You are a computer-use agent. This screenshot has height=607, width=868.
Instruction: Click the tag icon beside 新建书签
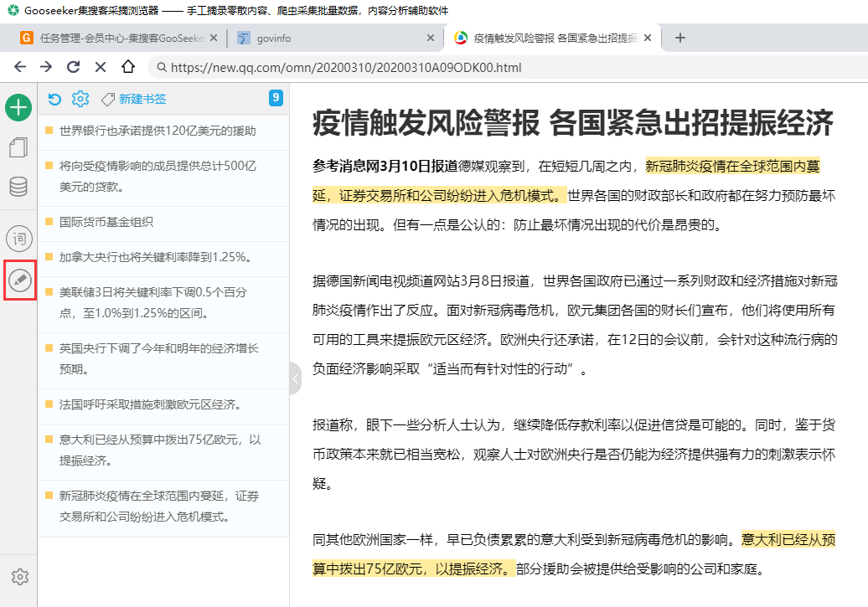(x=108, y=99)
